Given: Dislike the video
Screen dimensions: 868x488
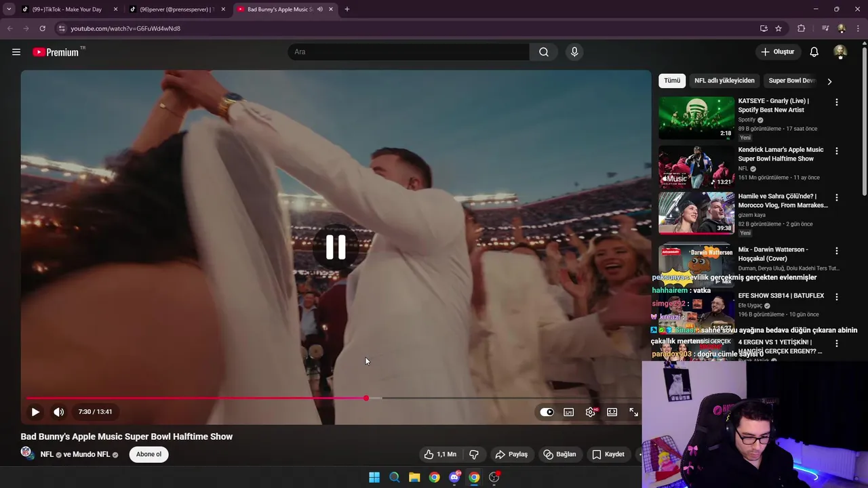Looking at the screenshot, I should pos(474,454).
